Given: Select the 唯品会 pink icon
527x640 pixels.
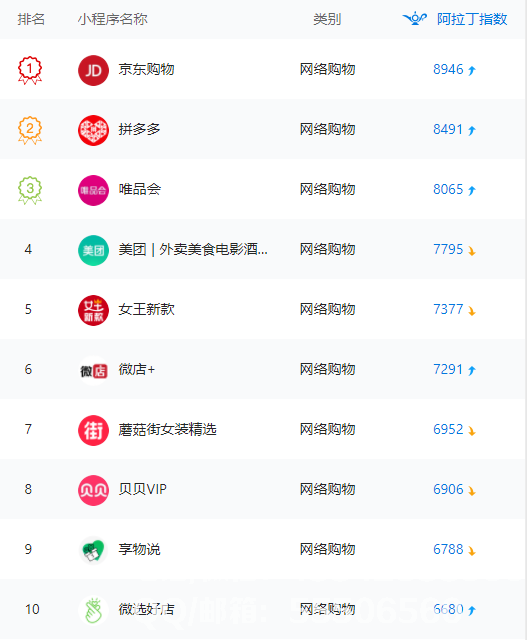Looking at the screenshot, I should click(x=93, y=190).
